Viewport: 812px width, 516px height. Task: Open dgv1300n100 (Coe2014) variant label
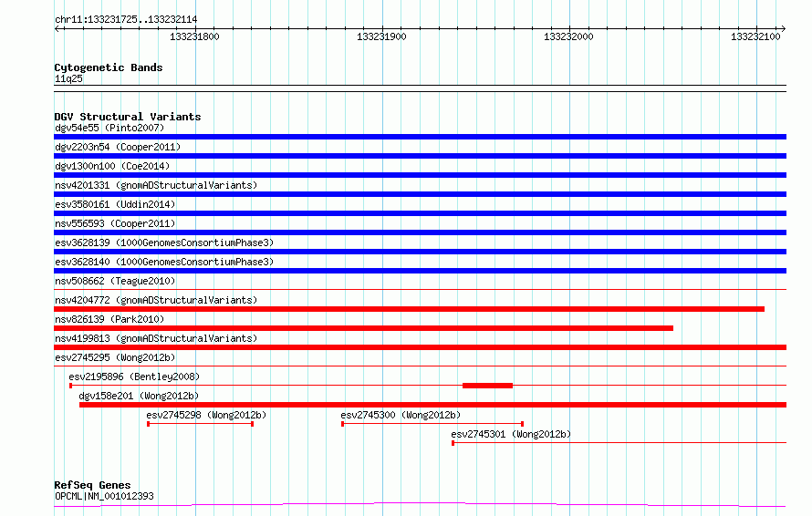(112, 166)
